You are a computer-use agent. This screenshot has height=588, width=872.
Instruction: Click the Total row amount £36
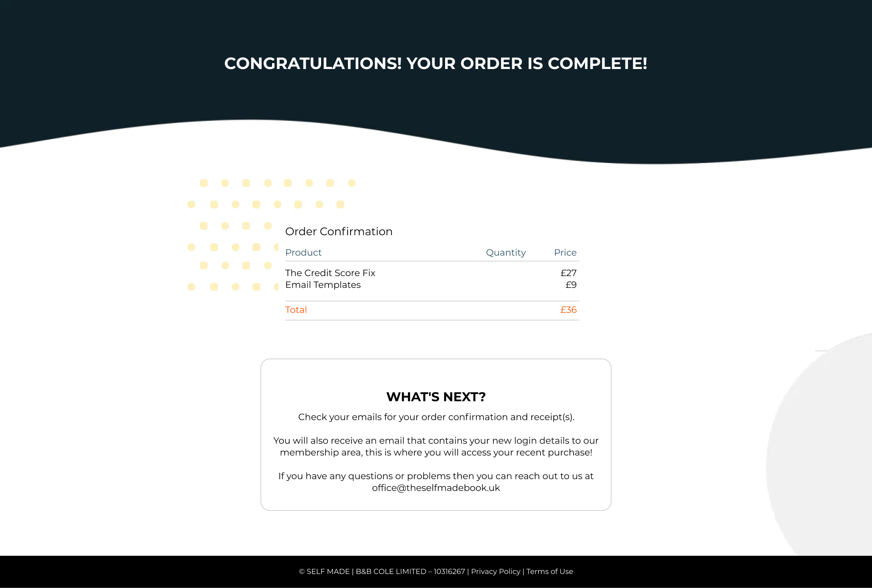[x=568, y=310]
